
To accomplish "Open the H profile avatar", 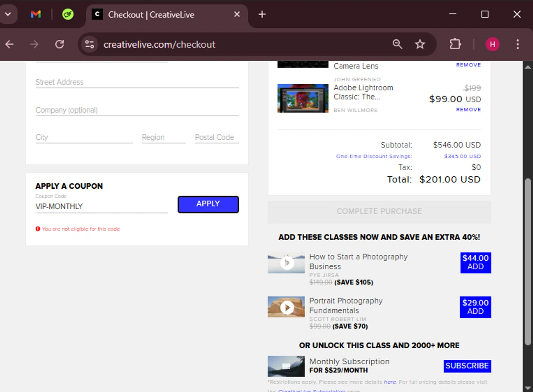I will 492,44.
